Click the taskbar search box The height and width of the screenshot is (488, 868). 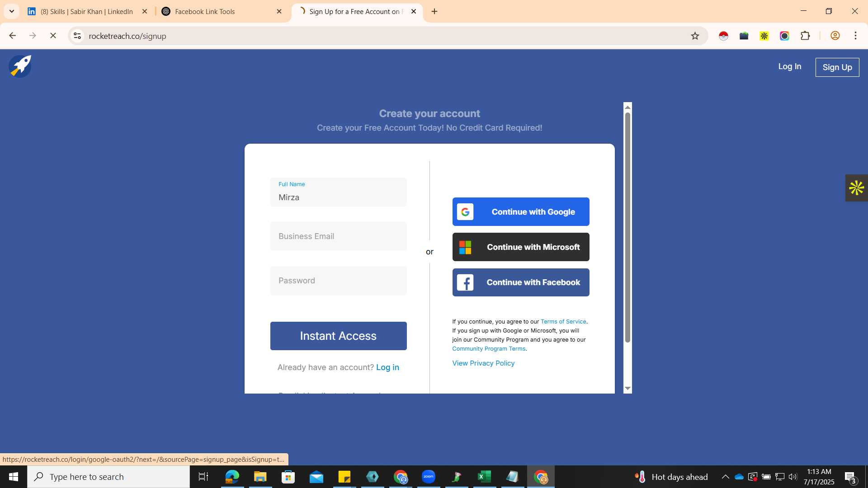point(108,477)
